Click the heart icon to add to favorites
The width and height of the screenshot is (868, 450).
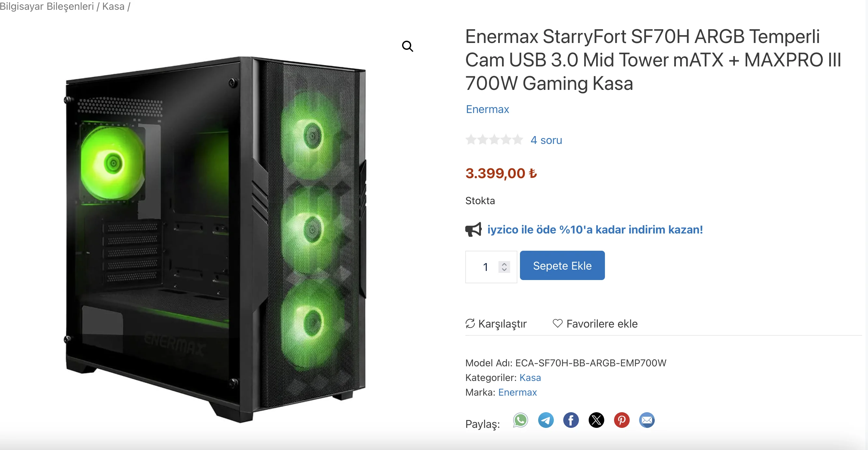tap(558, 323)
